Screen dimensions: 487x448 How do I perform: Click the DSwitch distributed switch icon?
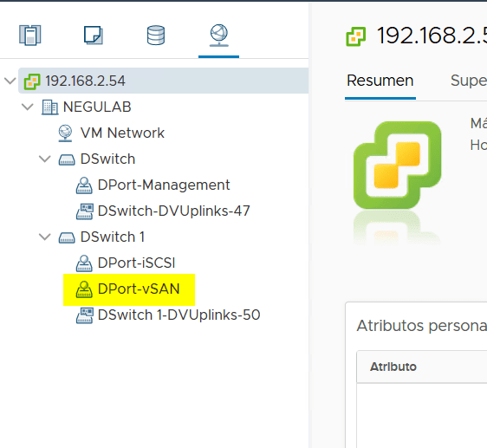click(67, 159)
